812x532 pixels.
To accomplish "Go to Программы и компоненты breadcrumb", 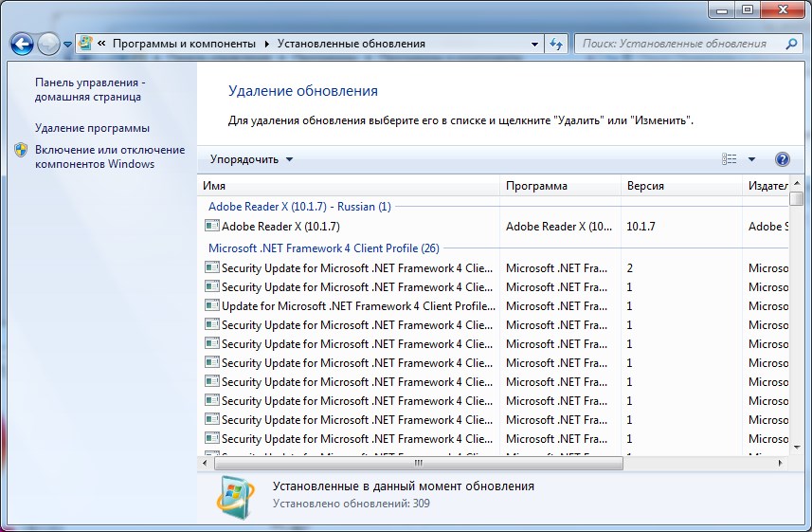I will point(184,44).
